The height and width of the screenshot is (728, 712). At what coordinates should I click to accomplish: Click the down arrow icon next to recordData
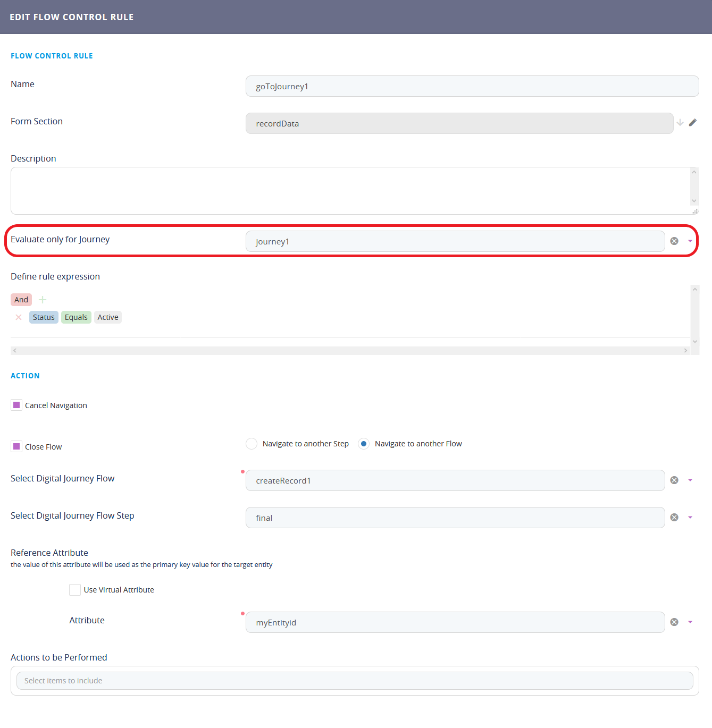(680, 123)
